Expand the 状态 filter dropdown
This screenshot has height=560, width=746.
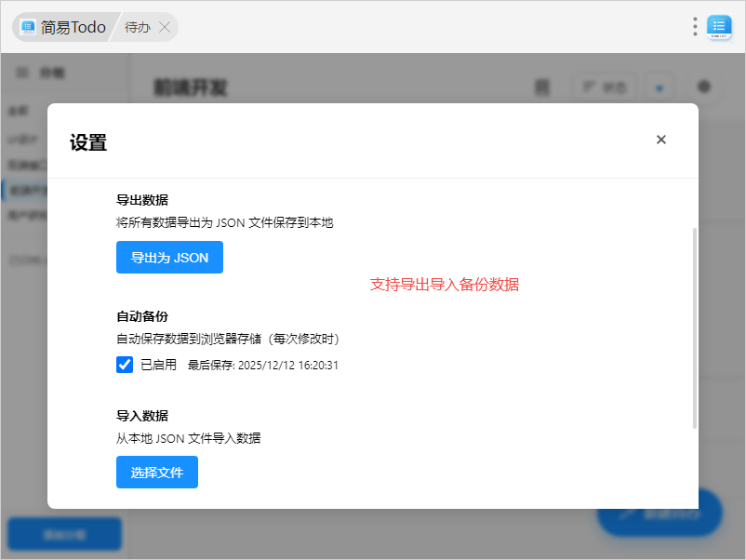pyautogui.click(x=604, y=87)
